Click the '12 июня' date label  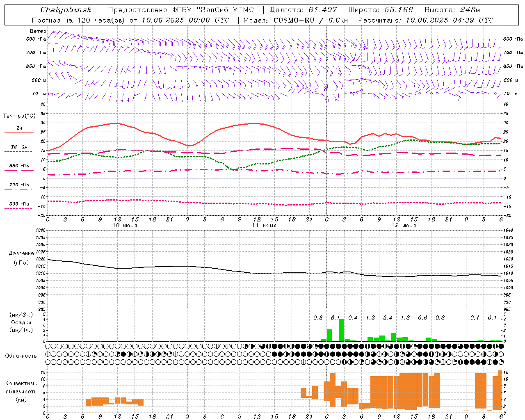(x=404, y=226)
